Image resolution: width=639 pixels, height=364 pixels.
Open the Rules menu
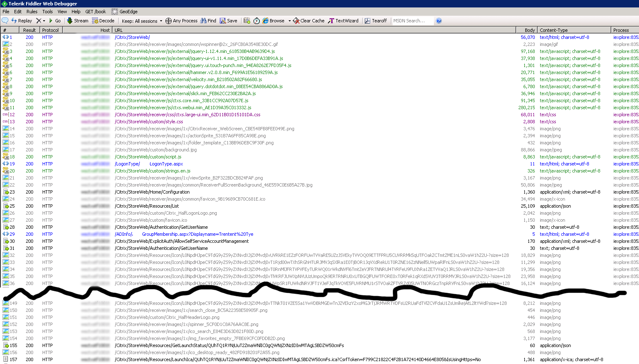pos(32,12)
